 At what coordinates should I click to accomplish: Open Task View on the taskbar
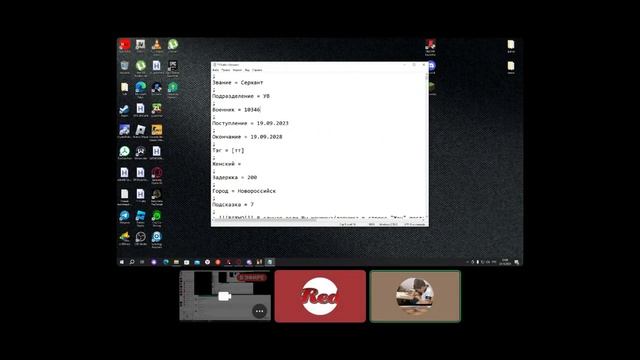click(142, 262)
